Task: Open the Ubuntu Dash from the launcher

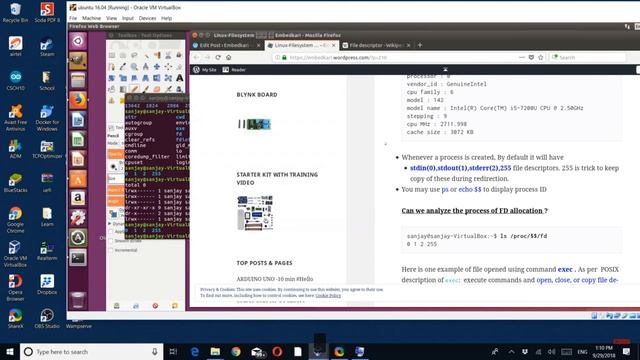Action: point(78,41)
